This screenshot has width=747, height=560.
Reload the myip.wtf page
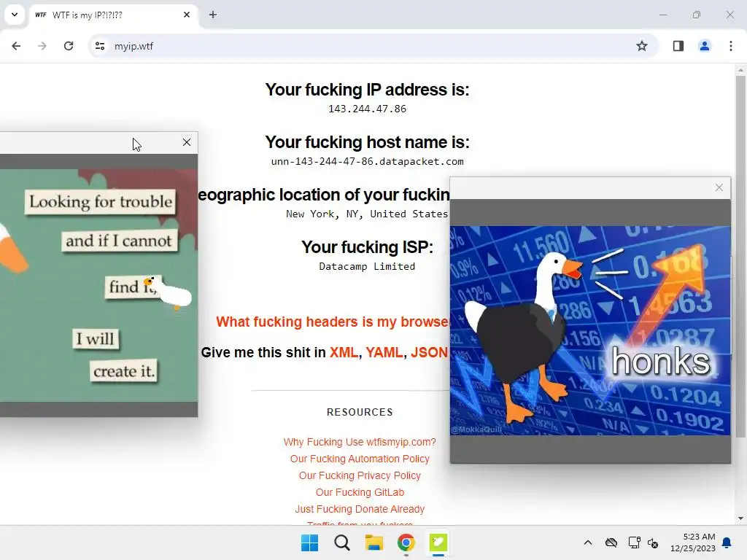click(x=69, y=46)
